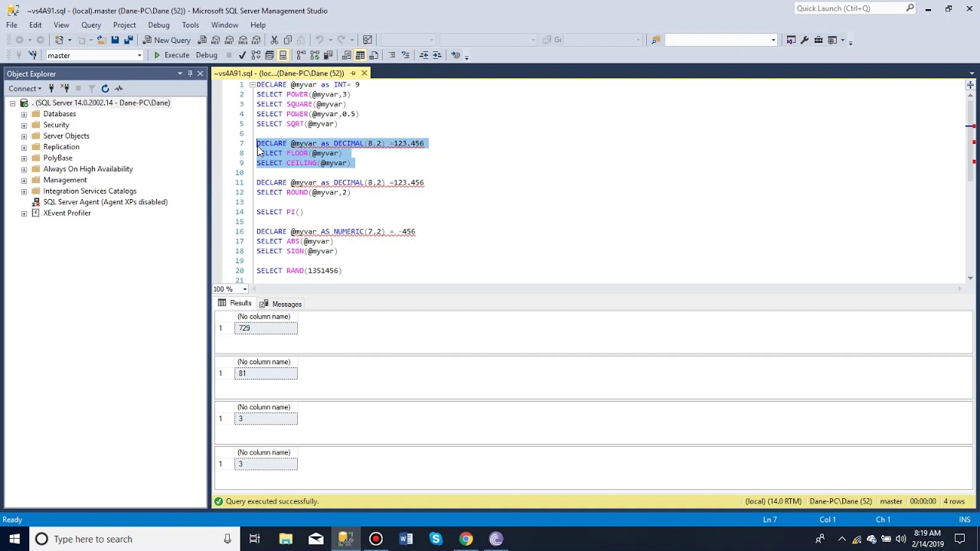Click the Save All icon
980x551 pixels.
129,40
